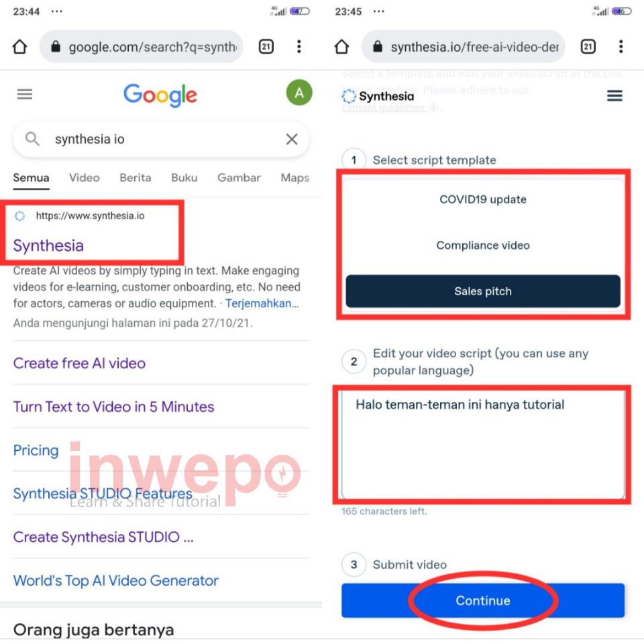Tap the google.com address bar
The image size is (644, 644).
pos(142,46)
